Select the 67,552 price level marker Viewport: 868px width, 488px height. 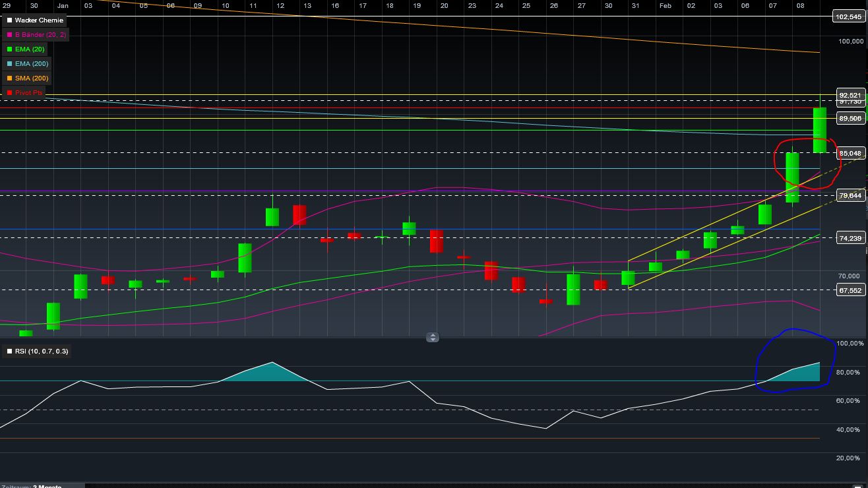click(x=849, y=290)
